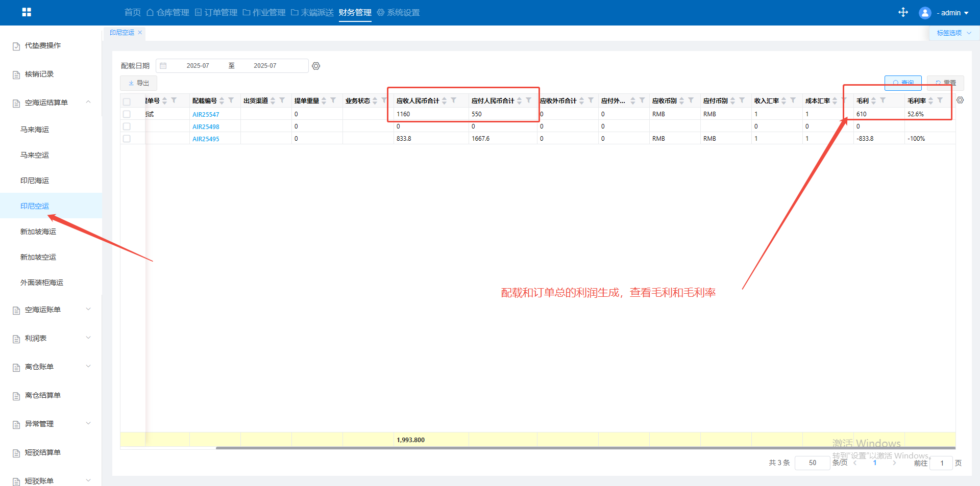980x486 pixels.
Task: Click the app grid menu icon
Action: point(27,12)
